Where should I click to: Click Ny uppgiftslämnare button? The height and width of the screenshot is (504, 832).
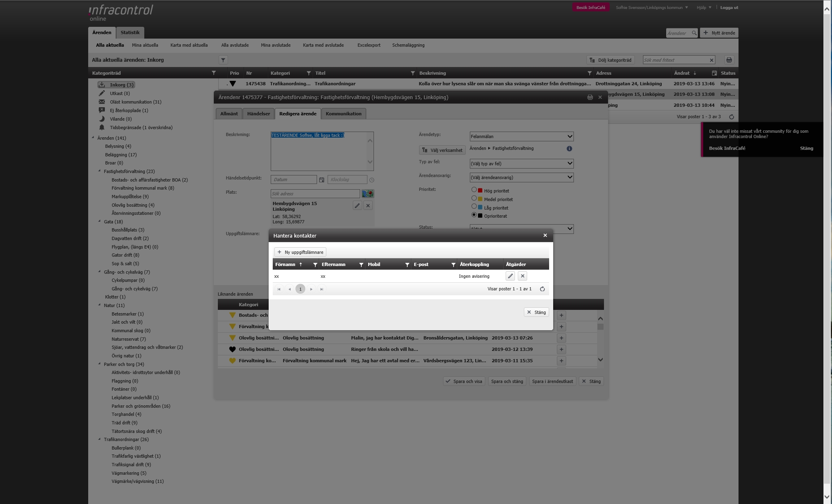point(300,252)
